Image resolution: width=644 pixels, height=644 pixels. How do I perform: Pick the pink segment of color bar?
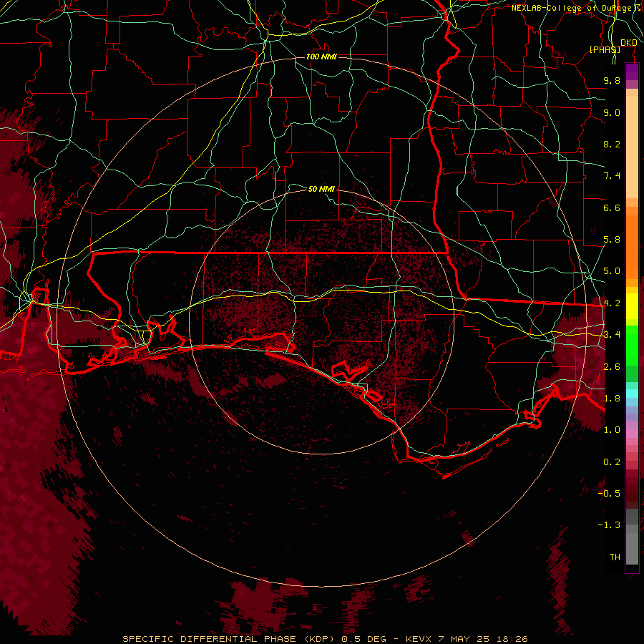point(632,434)
